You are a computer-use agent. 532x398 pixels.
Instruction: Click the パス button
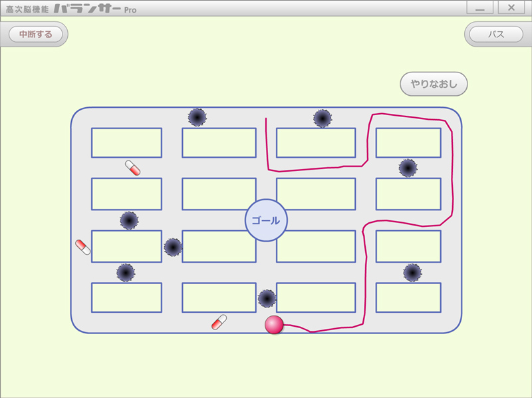pyautogui.click(x=495, y=35)
